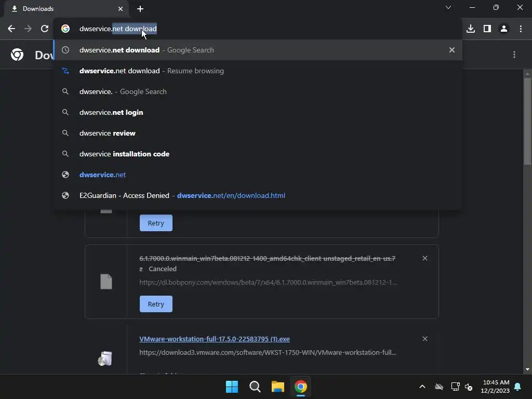Click the Chrome logo on Downloads page

pos(17,55)
